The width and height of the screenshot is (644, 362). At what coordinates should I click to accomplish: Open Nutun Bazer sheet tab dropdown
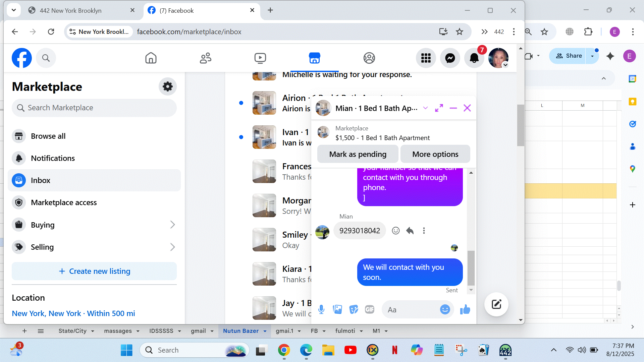[265, 331]
